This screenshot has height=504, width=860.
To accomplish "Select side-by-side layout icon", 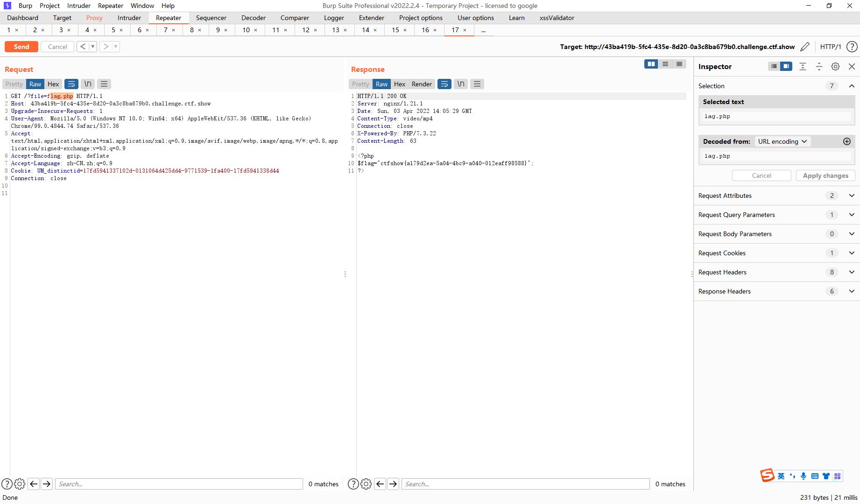I will tap(651, 64).
